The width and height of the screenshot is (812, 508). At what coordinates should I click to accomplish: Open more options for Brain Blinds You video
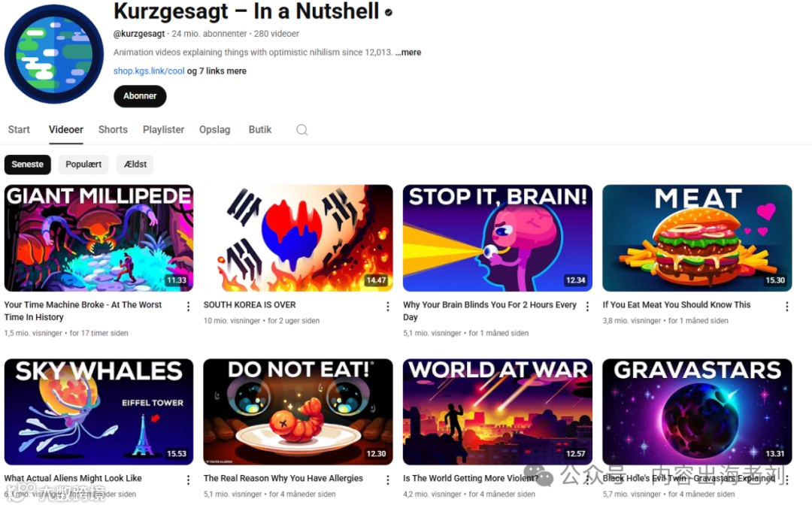[587, 307]
